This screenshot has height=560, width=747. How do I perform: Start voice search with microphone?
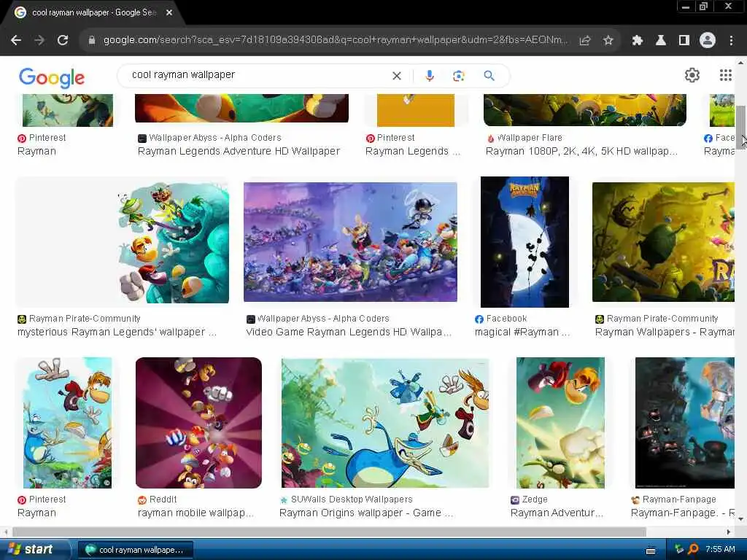pyautogui.click(x=429, y=76)
